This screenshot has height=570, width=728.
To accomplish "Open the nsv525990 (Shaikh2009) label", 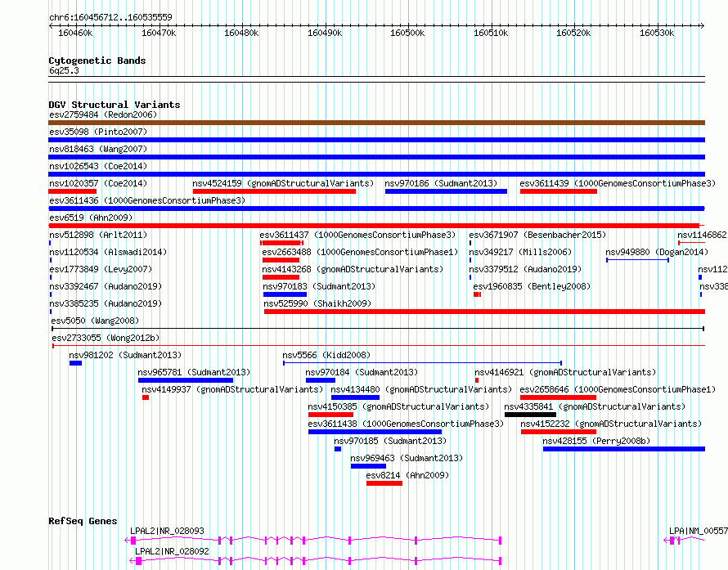I will 317,303.
